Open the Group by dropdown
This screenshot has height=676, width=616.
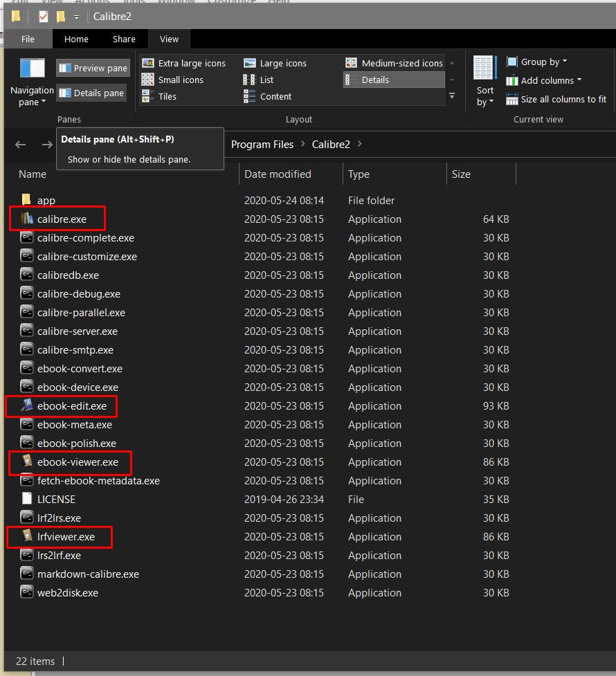pyautogui.click(x=537, y=62)
